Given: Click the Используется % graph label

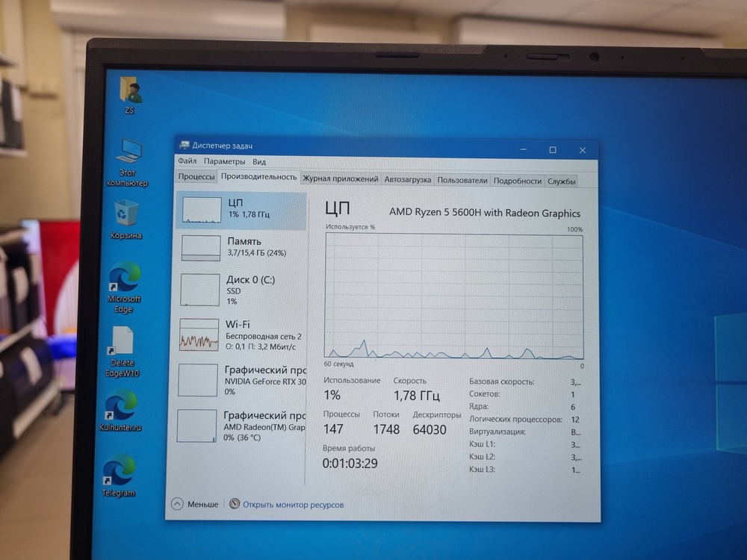Looking at the screenshot, I should (350, 227).
